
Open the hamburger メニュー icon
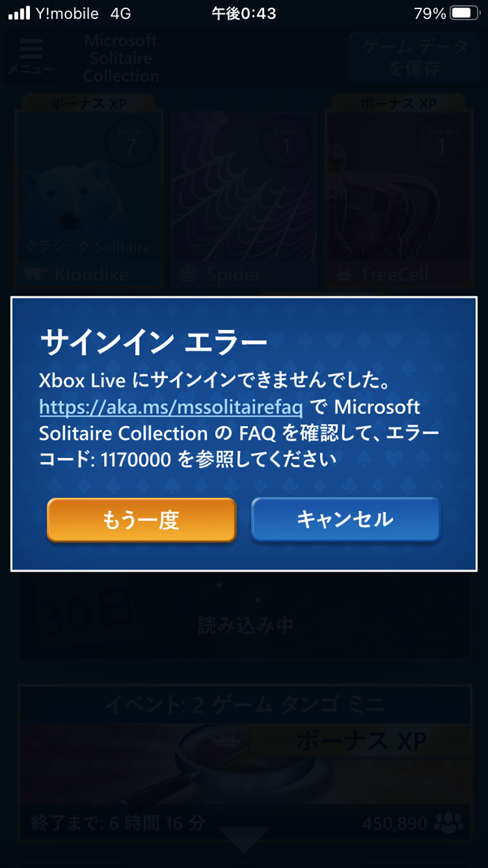pos(31,57)
